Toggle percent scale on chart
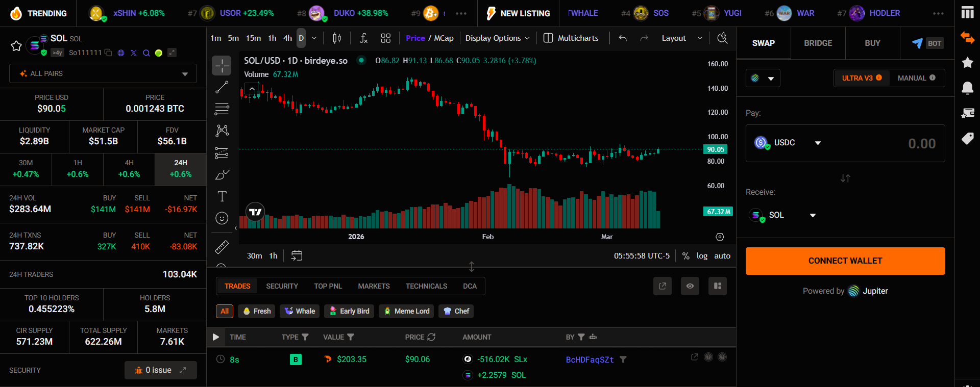 686,256
